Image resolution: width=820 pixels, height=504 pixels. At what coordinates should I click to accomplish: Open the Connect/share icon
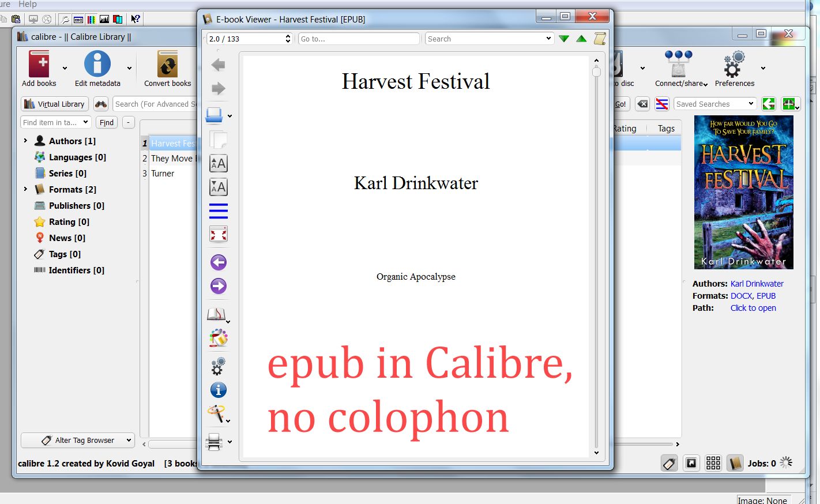[x=679, y=63]
